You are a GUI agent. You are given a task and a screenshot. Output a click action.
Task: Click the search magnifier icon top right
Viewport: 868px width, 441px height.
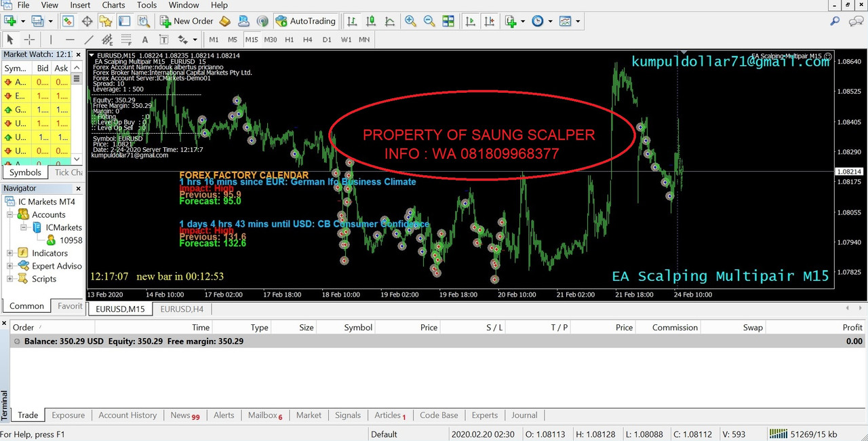[x=835, y=21]
